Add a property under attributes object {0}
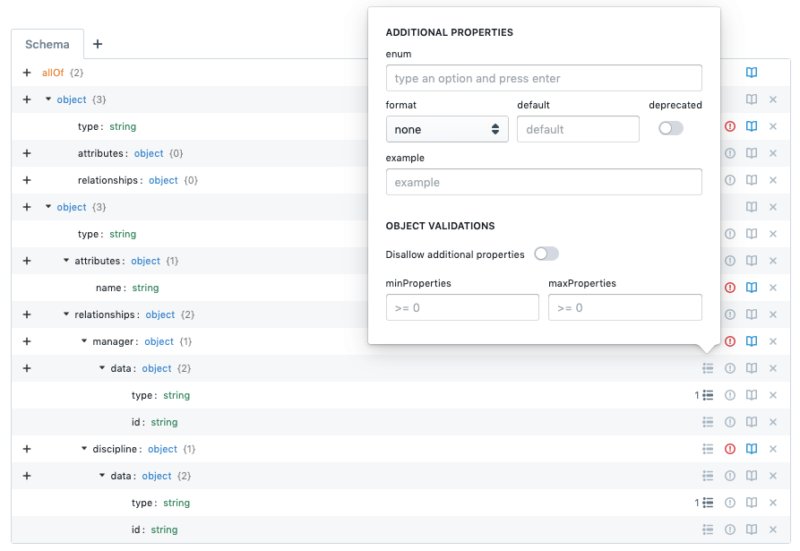 click(x=27, y=153)
